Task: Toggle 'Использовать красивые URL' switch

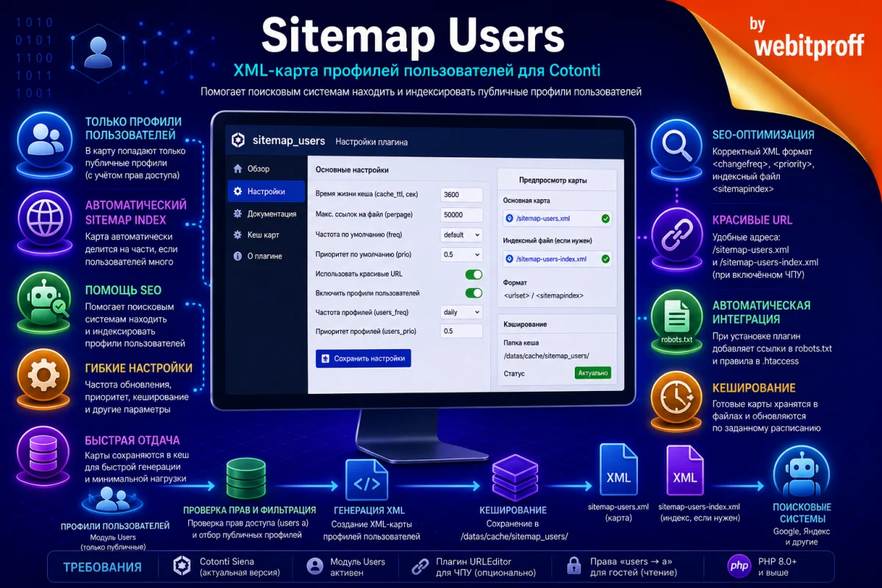Action: (474, 274)
